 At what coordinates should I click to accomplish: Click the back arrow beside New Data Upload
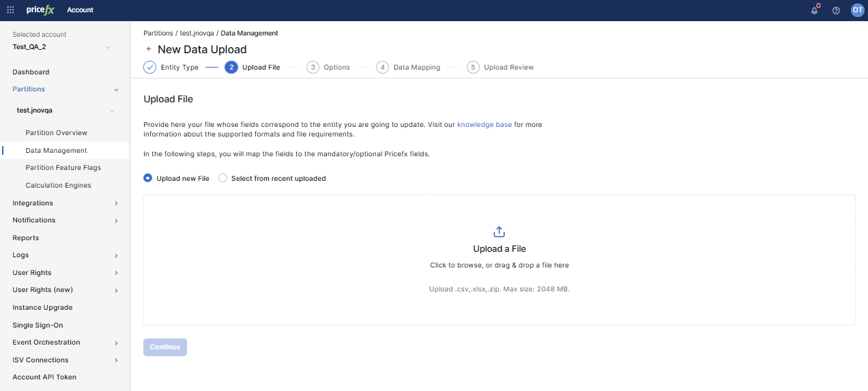(149, 49)
